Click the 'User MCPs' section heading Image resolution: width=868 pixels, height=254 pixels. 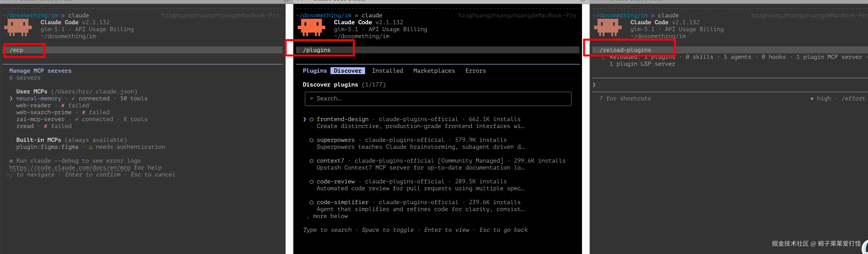[x=32, y=92]
